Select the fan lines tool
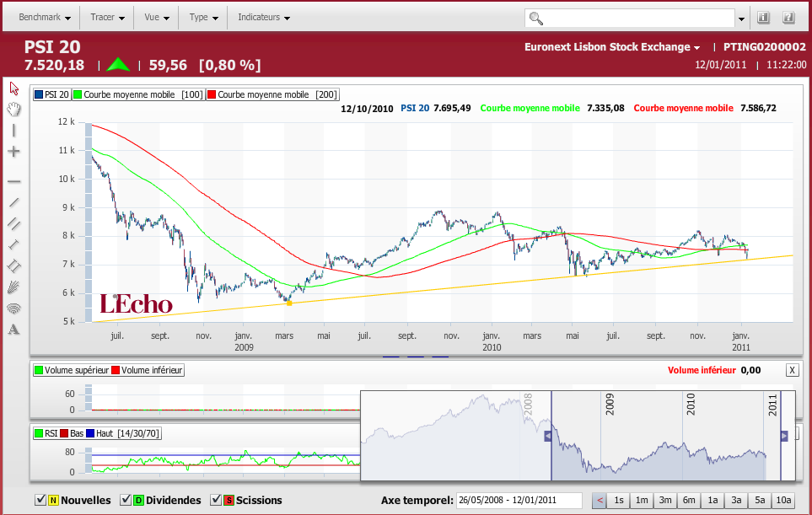The image size is (812, 515). pyautogui.click(x=14, y=287)
